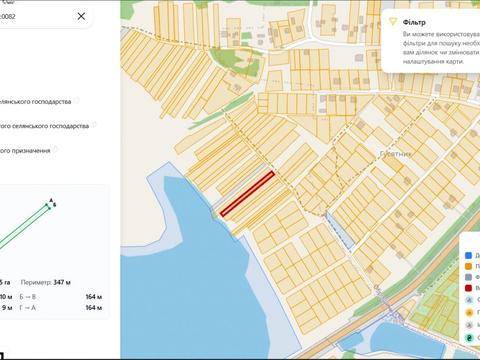
Task: Click the narrow blue parcel beside dotted road
Action: coord(339,231)
